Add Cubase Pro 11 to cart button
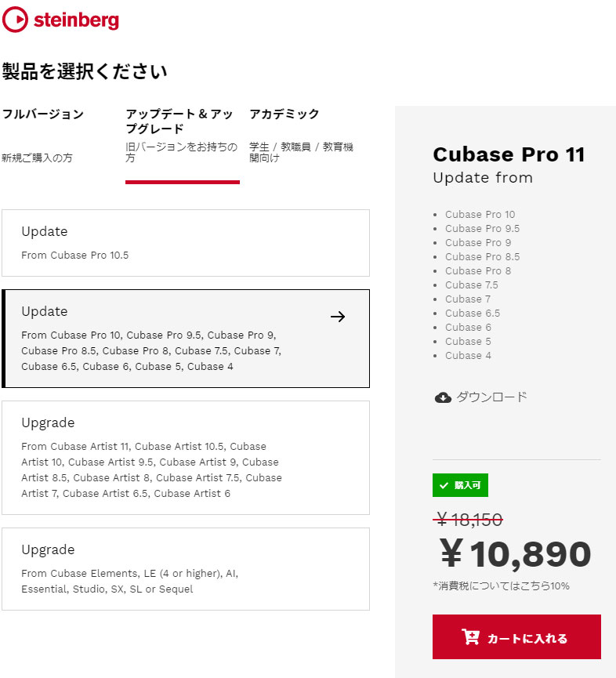This screenshot has height=678, width=616. 516,637
